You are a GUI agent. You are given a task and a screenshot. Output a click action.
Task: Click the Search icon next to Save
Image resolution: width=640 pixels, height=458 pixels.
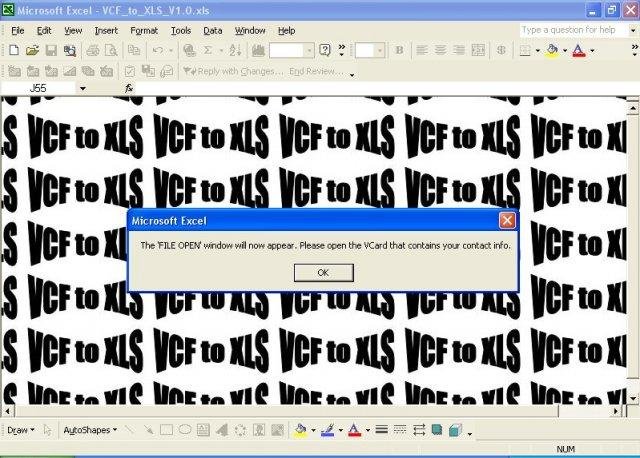point(70,50)
